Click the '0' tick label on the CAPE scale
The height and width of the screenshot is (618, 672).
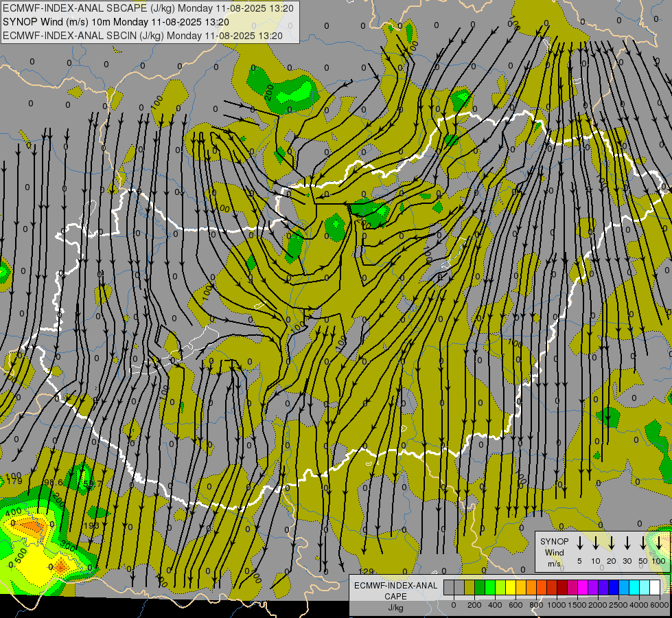click(454, 605)
